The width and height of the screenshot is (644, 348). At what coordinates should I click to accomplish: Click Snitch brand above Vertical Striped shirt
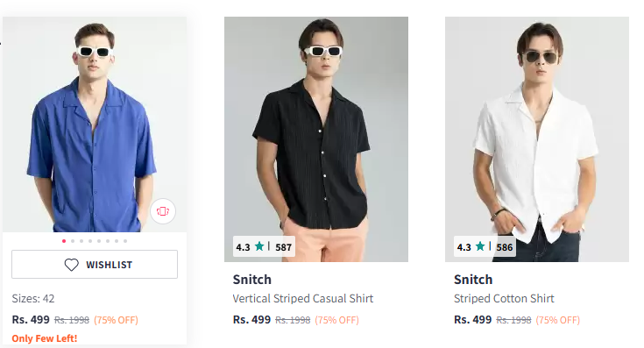click(252, 280)
